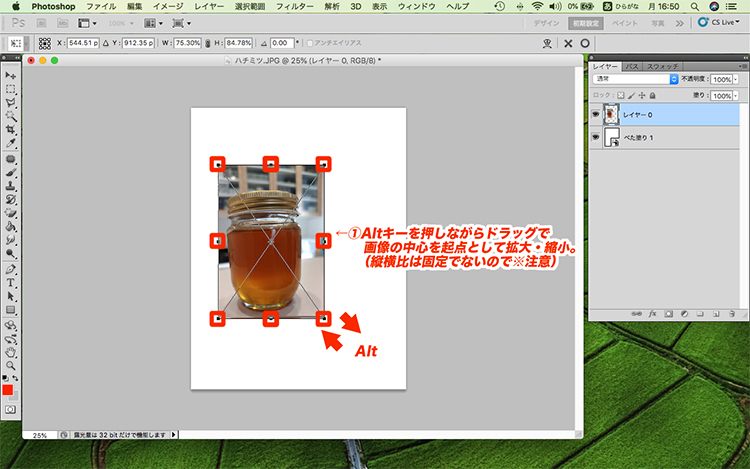Switch to warp mode toggle
This screenshot has height=469, width=750.
547,44
